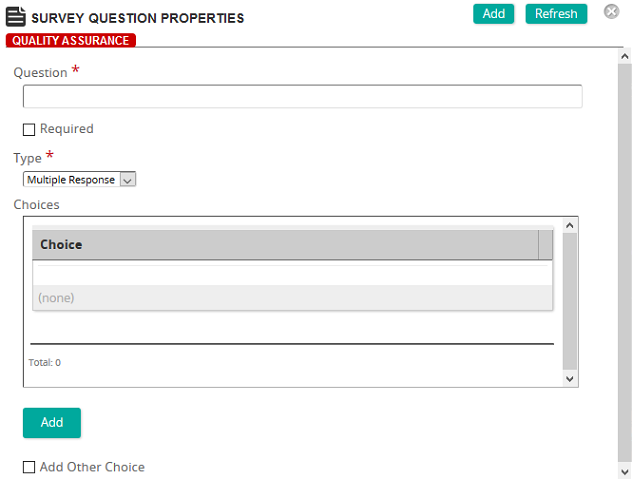Click the main dialog vertical scrollbar
Image resolution: width=632 pixels, height=485 pixels.
[625, 262]
